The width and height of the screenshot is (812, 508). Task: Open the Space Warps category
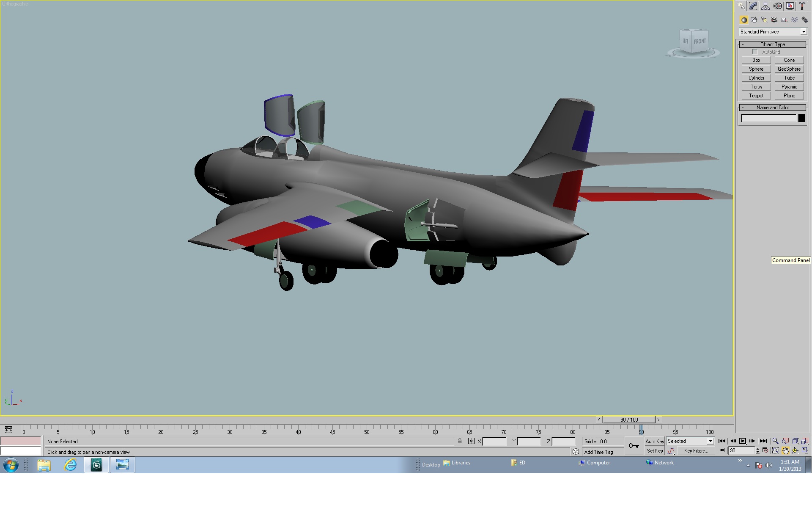pyautogui.click(x=795, y=20)
